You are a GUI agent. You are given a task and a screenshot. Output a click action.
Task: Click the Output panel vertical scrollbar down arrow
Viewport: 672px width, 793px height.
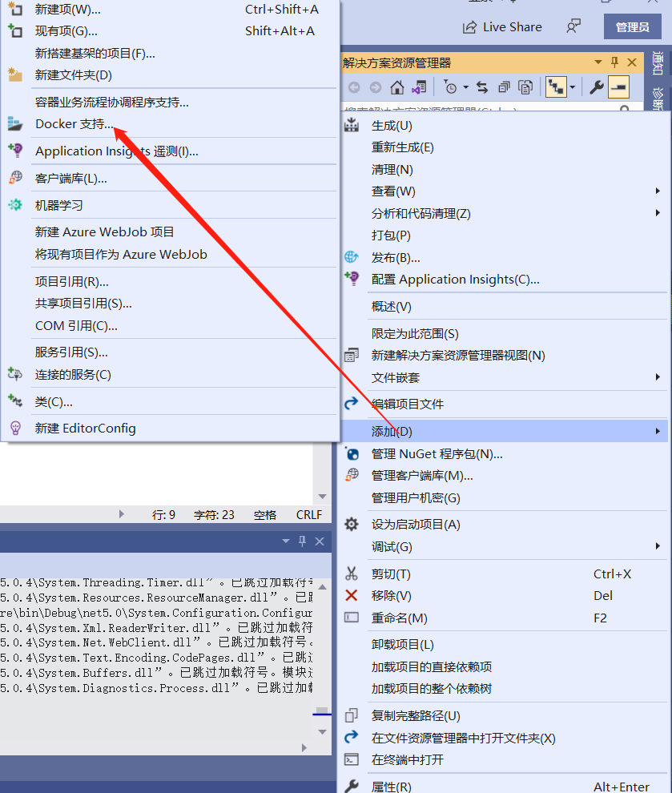pyautogui.click(x=322, y=732)
